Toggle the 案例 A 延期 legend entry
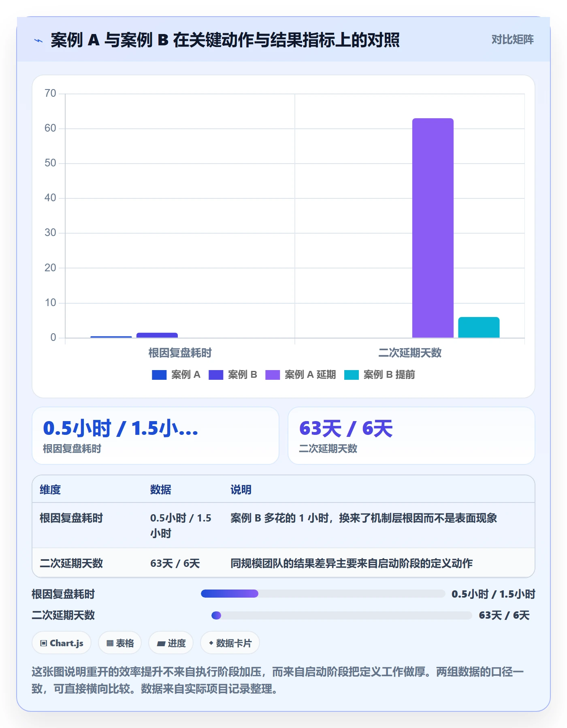The height and width of the screenshot is (728, 567). tap(301, 375)
